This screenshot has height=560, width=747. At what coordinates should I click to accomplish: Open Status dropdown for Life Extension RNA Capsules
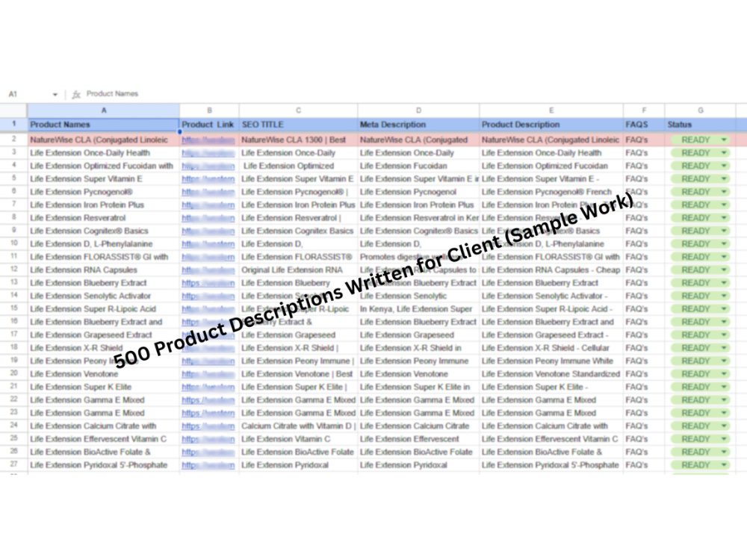pyautogui.click(x=724, y=270)
